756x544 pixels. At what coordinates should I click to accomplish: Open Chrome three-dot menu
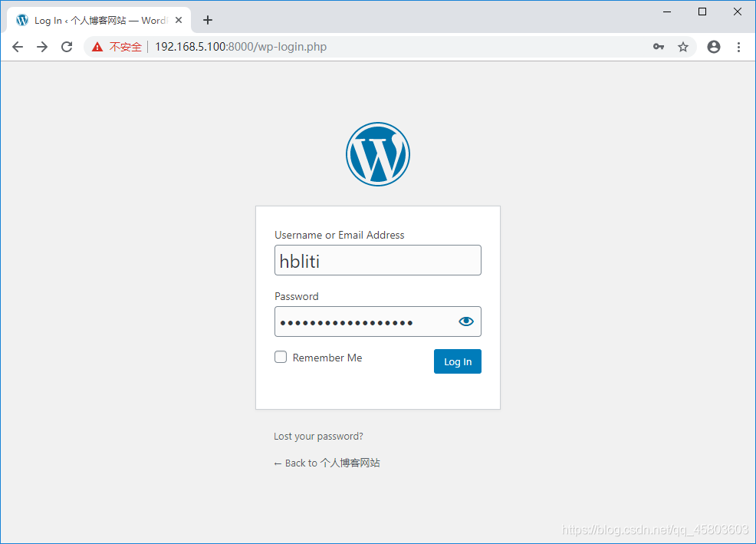(x=738, y=47)
